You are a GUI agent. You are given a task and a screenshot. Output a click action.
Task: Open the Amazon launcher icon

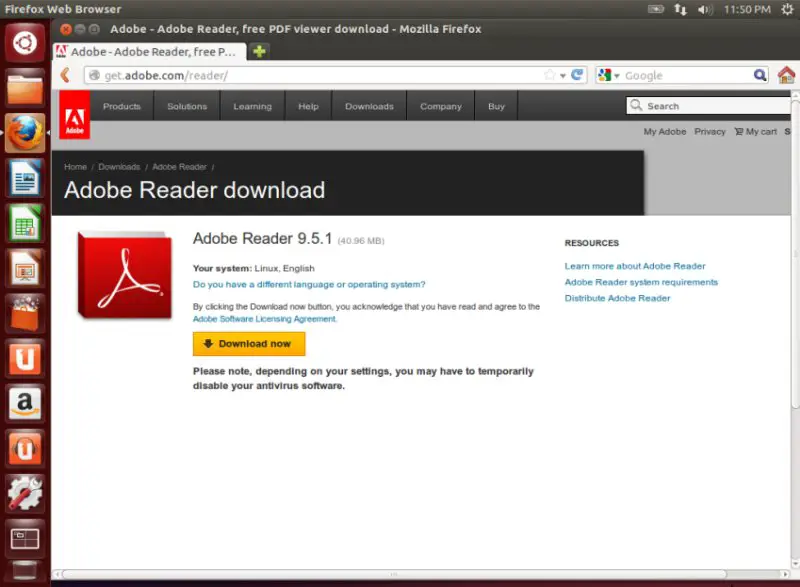pos(24,403)
